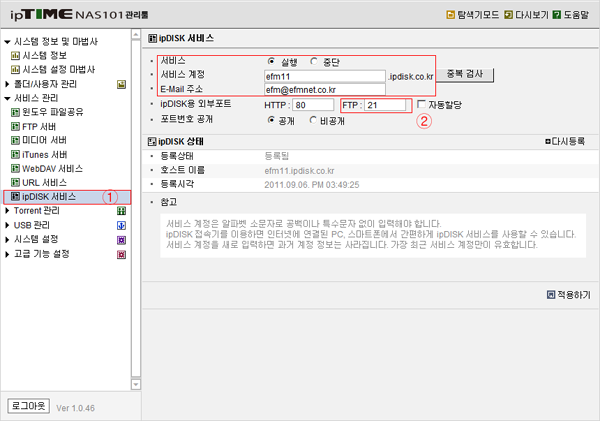This screenshot has height=421, width=600.
Task: Open WebDAV 서비스 in the sidebar
Action: [x=50, y=169]
